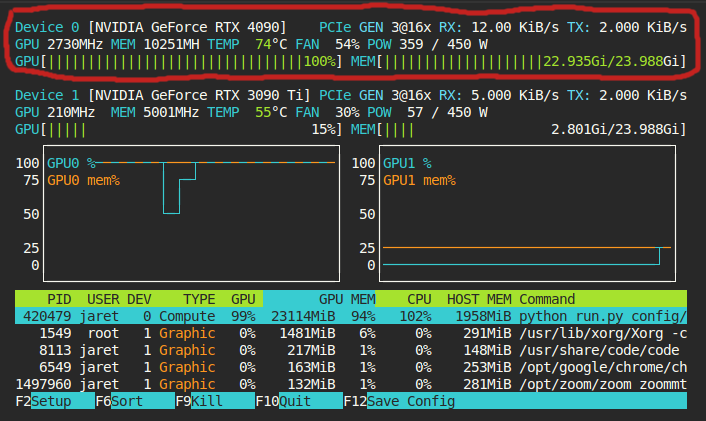
Task: Click PID 1497960
Action: point(43,384)
